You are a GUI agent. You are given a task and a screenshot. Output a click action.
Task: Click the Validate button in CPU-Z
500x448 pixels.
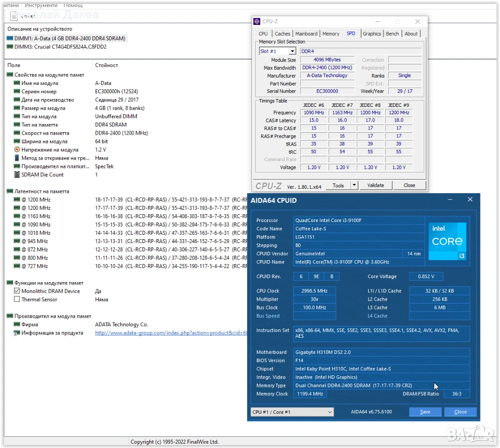[x=375, y=185]
